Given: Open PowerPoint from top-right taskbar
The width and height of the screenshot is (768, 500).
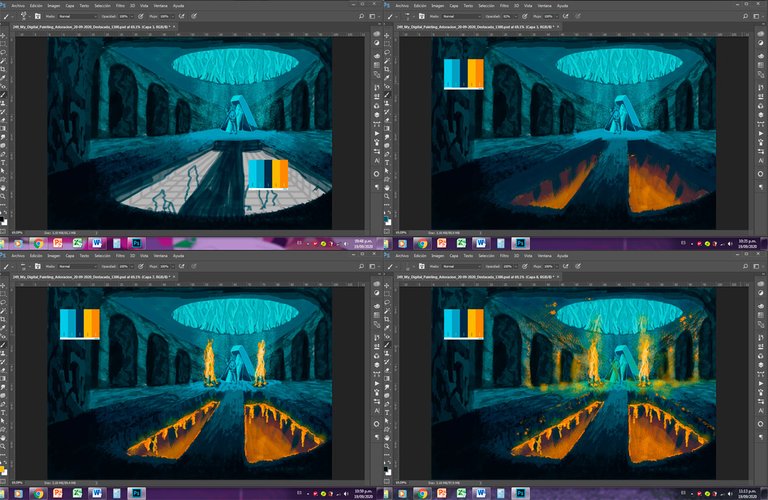Looking at the screenshot, I should (x=442, y=243).
